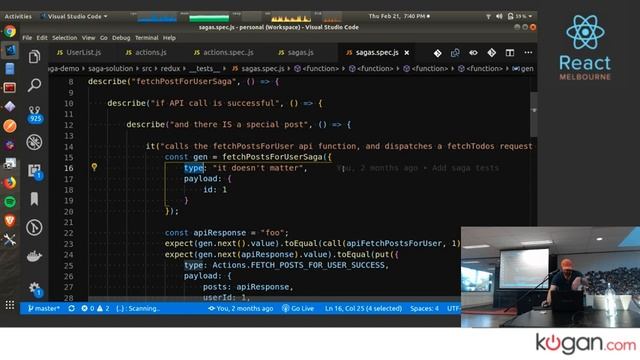The width and height of the screenshot is (640, 360).
Task: Open the Selection menu
Action: 64,38
